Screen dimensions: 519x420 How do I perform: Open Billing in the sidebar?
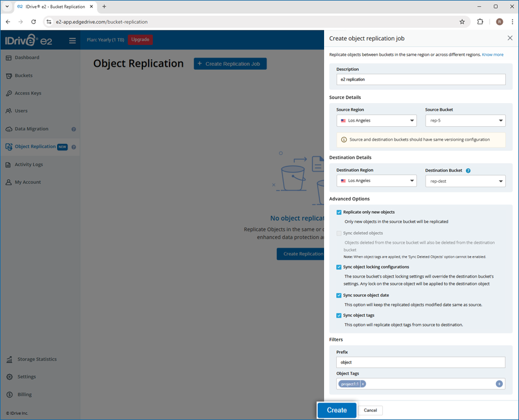point(24,395)
